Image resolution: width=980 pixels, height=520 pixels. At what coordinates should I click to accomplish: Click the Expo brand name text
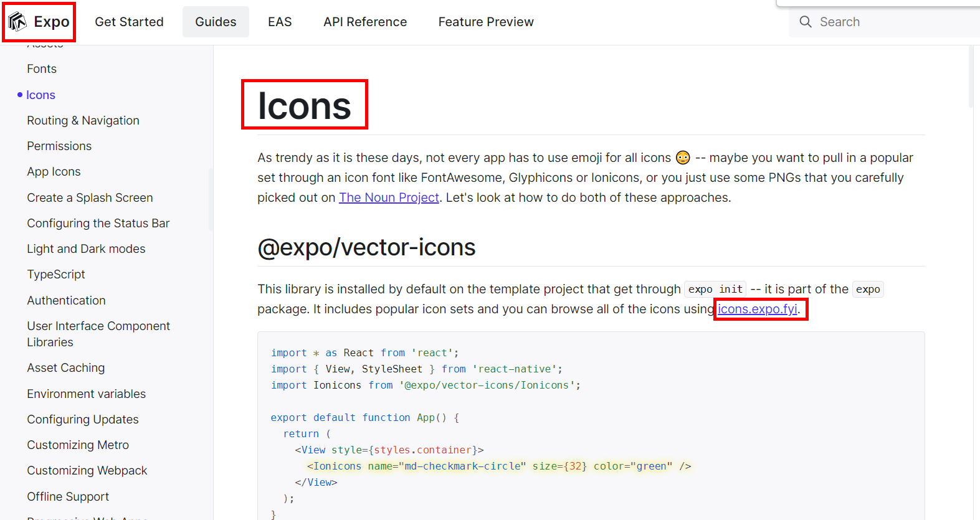point(52,22)
